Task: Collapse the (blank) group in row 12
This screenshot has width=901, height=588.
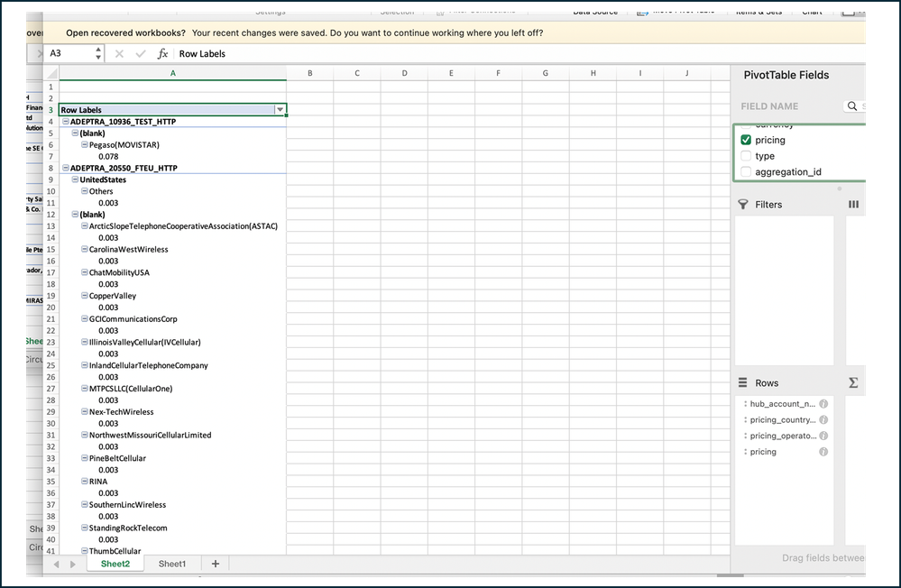Action: [x=75, y=215]
